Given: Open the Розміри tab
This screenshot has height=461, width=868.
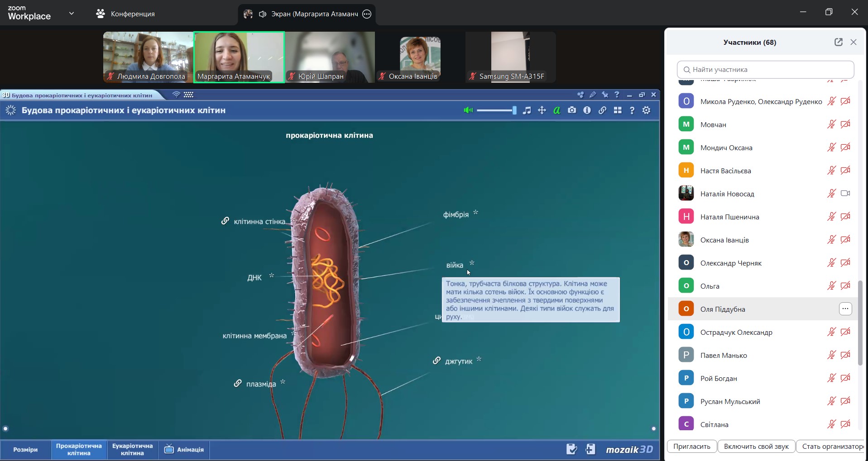Looking at the screenshot, I should click(25, 449).
